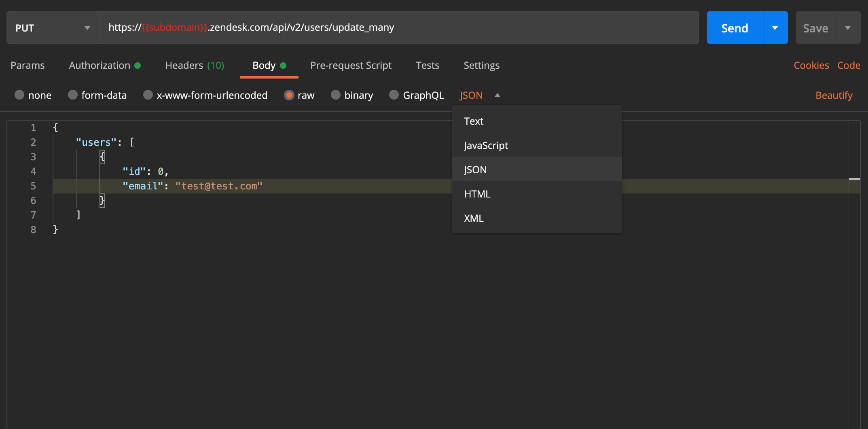
Task: Click the opening brace on line 3
Action: click(102, 157)
